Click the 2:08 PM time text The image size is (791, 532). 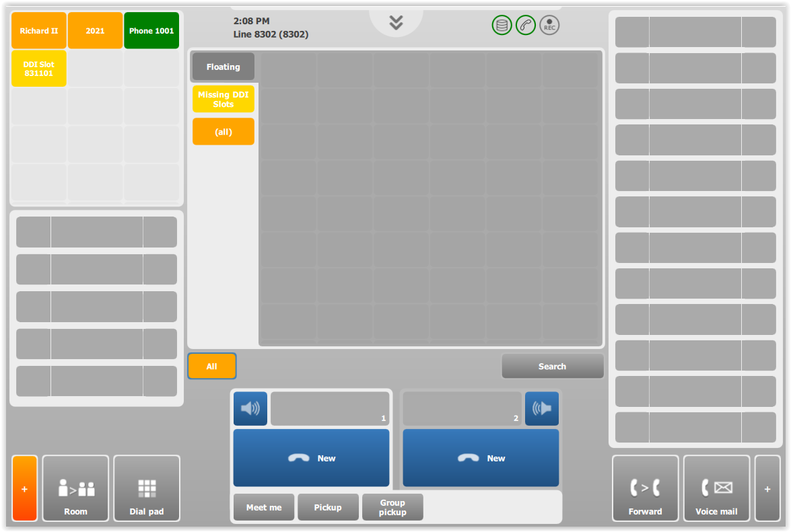(x=251, y=21)
